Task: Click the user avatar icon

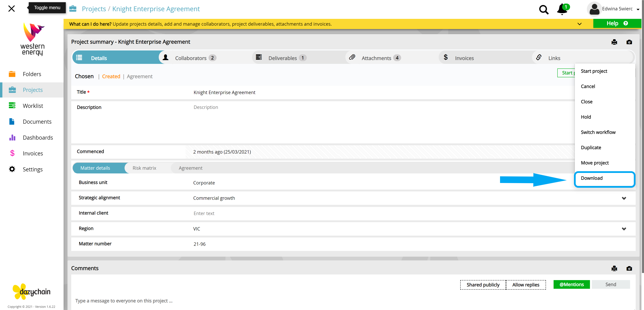Action: pos(594,9)
